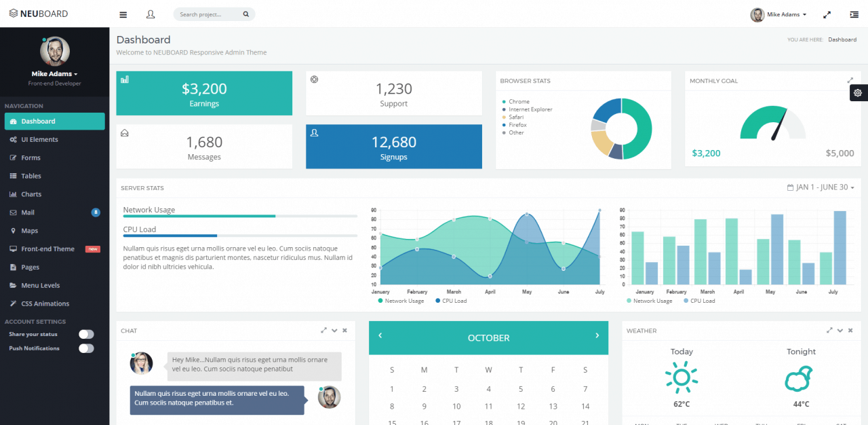Expand the Monthly Goal widget
The width and height of the screenshot is (868, 425).
point(850,80)
